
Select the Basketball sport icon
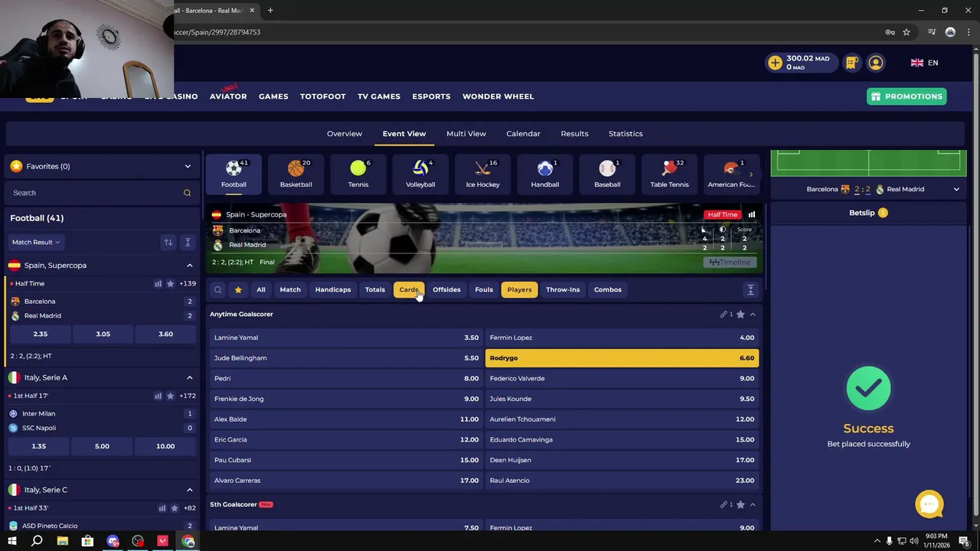click(296, 174)
